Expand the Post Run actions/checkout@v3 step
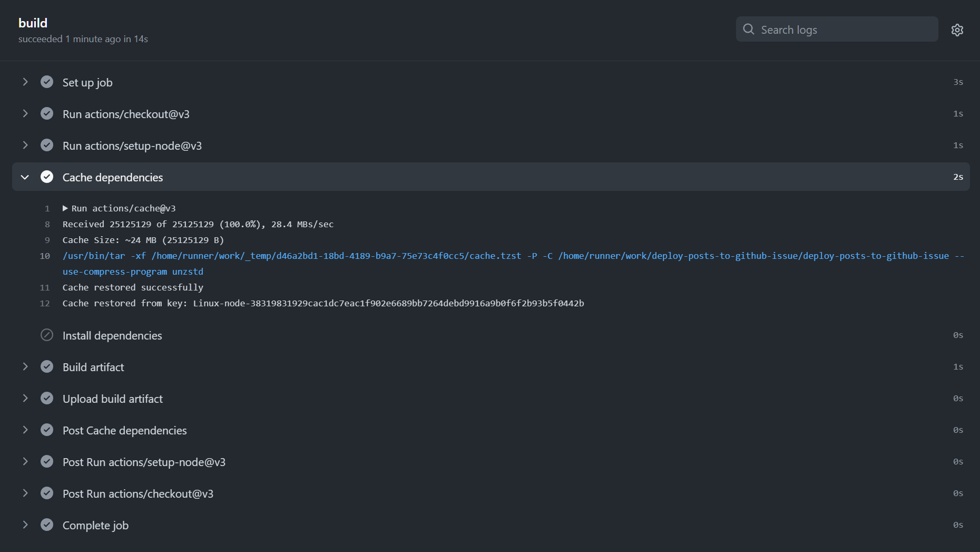The width and height of the screenshot is (980, 552). click(x=24, y=493)
